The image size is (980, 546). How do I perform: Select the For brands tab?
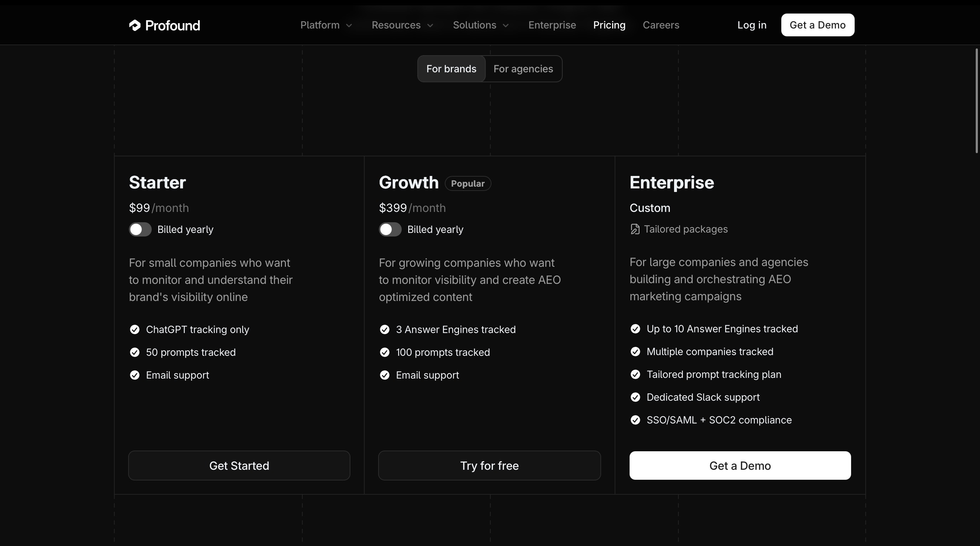[x=451, y=69]
